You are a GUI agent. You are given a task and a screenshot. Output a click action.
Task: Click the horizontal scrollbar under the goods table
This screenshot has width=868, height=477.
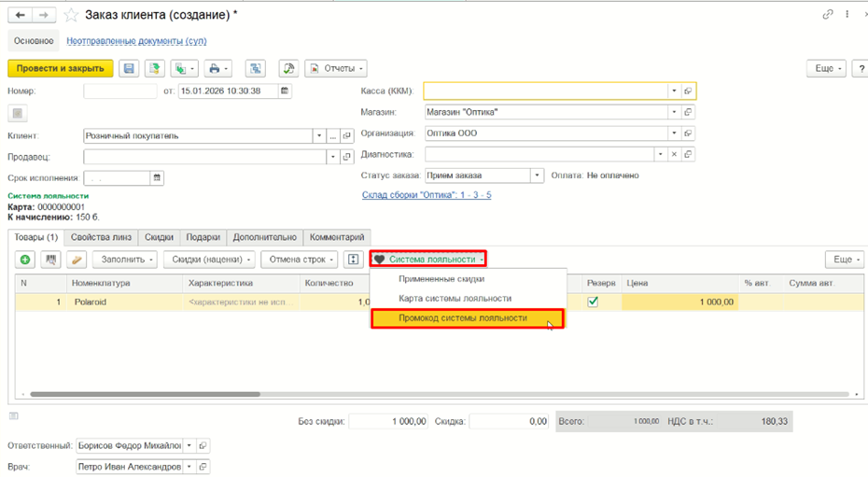pyautogui.click(x=145, y=394)
